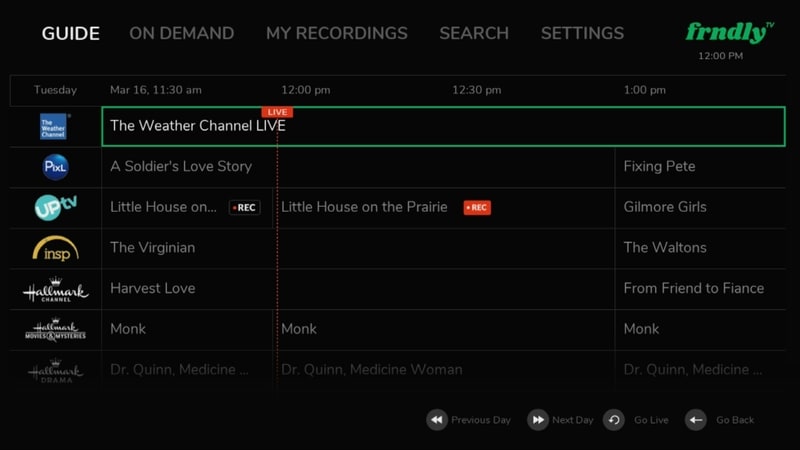
Task: Click the Go Live label
Action: click(651, 420)
